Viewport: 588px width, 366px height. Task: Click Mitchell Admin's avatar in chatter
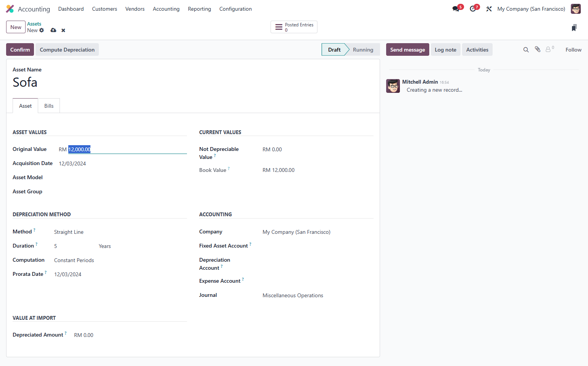(393, 86)
